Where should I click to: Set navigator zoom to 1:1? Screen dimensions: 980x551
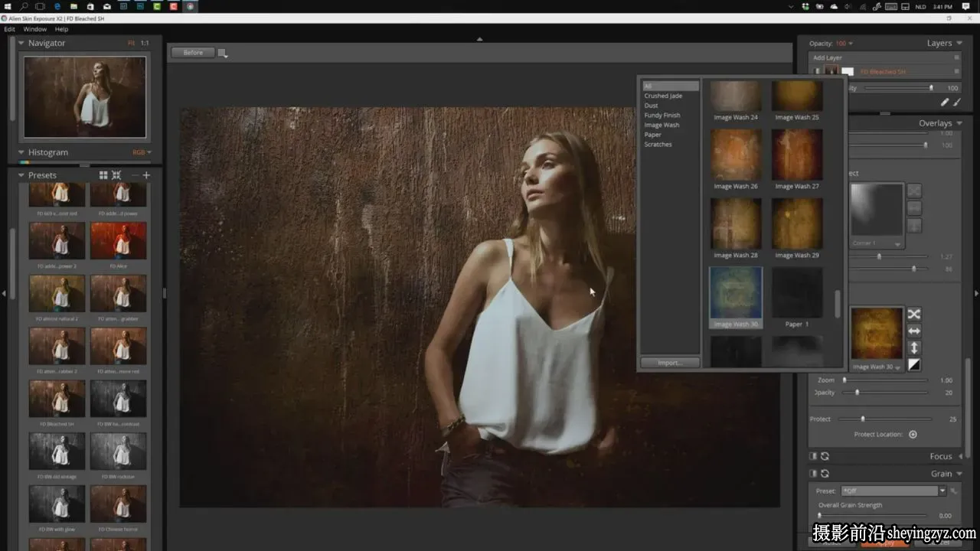tap(145, 44)
